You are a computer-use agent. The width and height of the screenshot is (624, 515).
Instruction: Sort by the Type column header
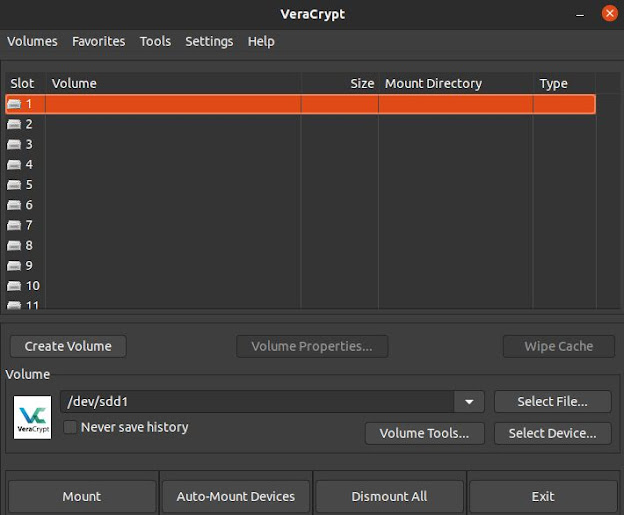(564, 84)
